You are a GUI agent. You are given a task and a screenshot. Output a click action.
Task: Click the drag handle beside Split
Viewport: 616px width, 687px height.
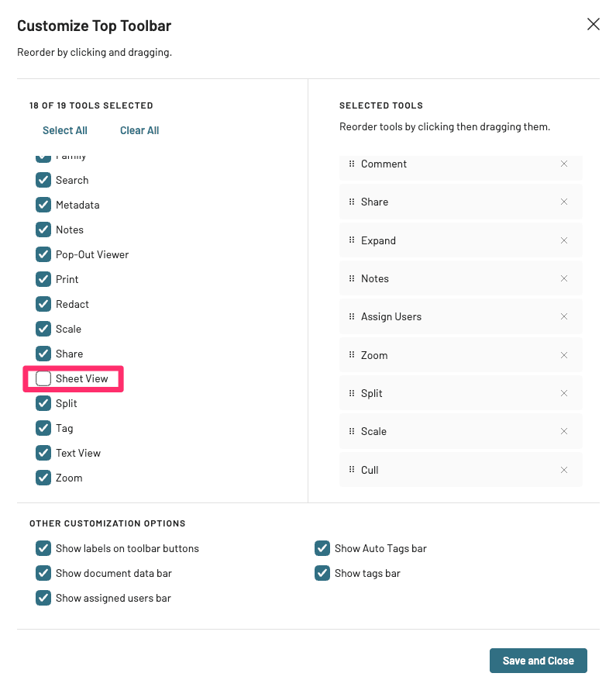tap(352, 393)
